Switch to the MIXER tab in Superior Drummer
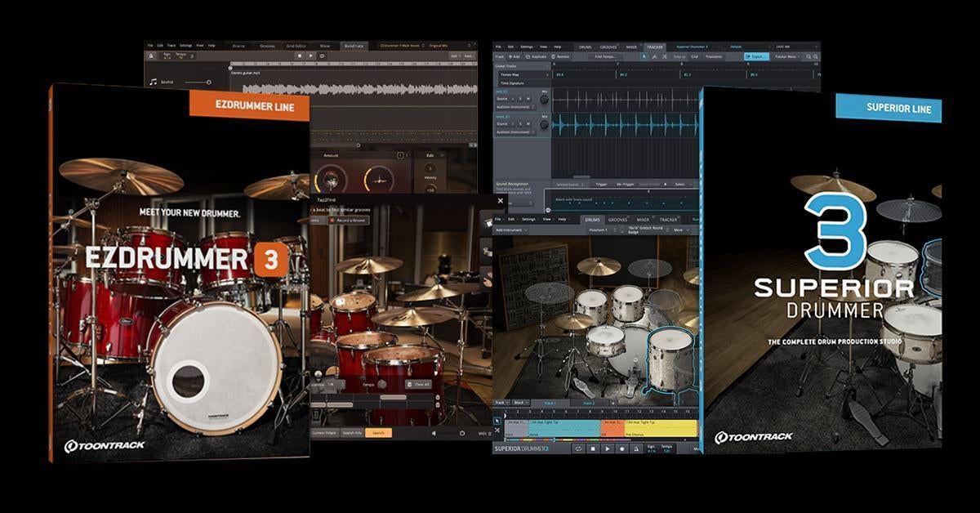 (x=642, y=219)
